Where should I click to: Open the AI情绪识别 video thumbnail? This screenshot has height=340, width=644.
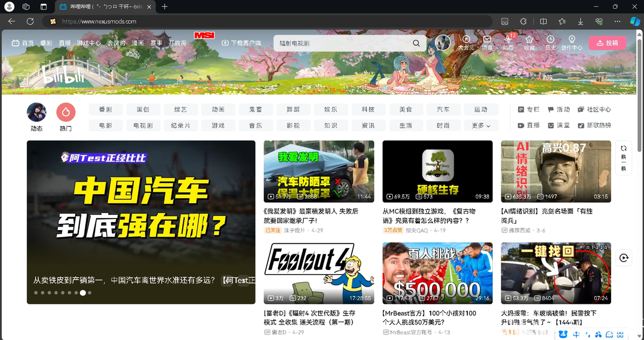point(556,172)
